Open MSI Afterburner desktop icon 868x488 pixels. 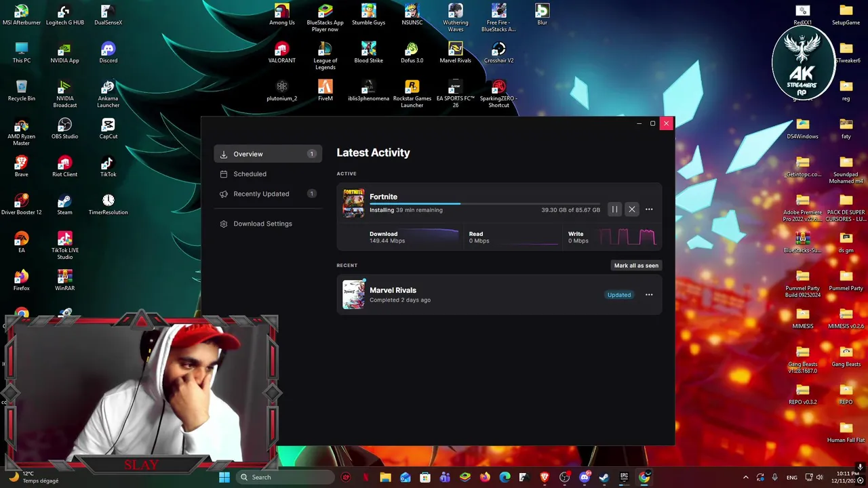tap(22, 15)
